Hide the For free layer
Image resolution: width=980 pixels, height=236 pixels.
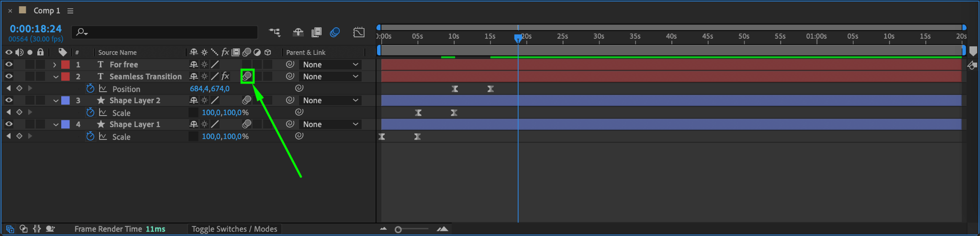pyautogui.click(x=9, y=64)
